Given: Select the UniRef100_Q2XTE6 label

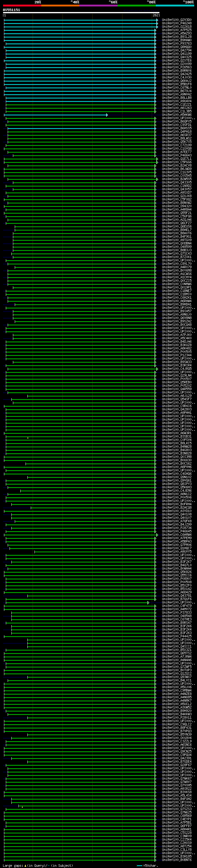Looking at the screenshot, I should coord(177,61).
